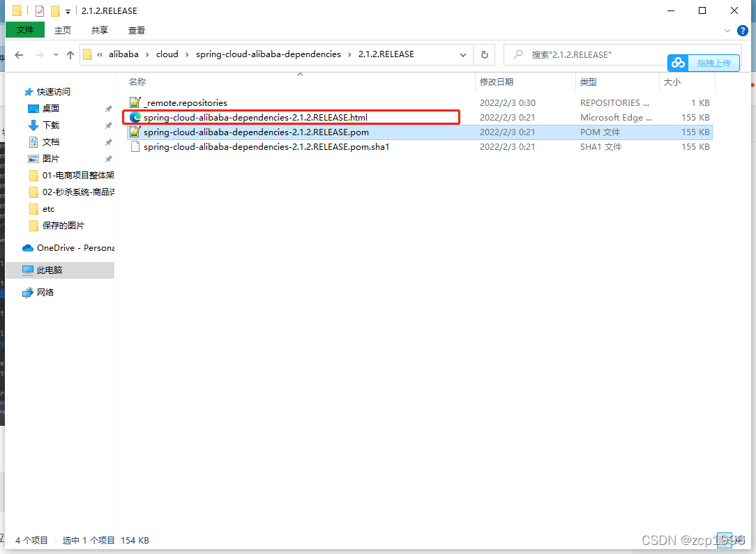Unpin 文档 via its pin icon
Image resolution: width=756 pixels, height=554 pixels.
[109, 142]
